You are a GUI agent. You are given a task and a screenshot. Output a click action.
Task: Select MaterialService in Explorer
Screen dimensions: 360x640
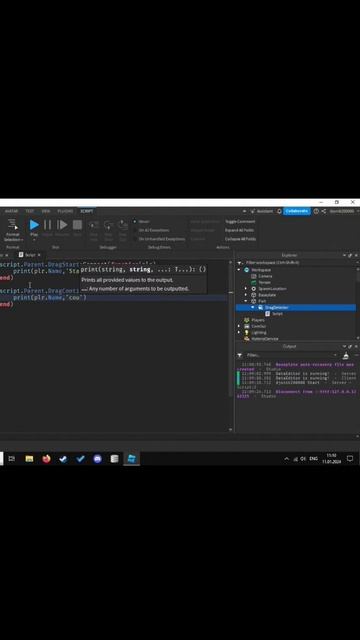click(x=264, y=339)
